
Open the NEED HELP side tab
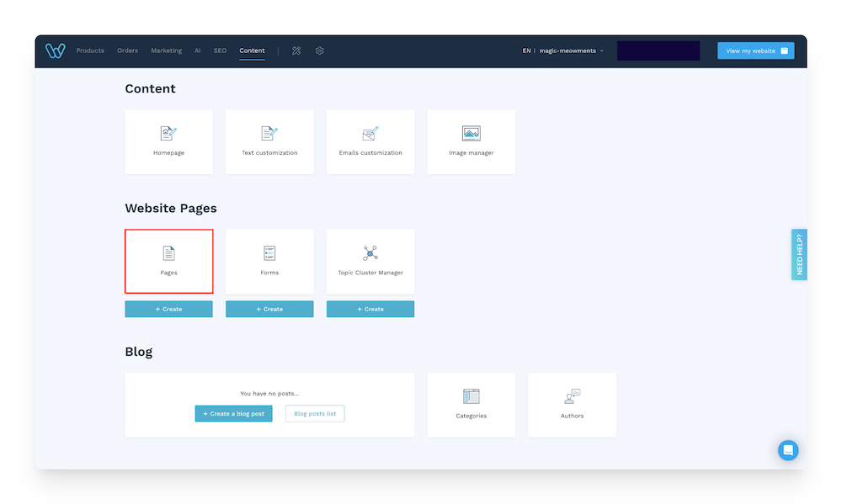coord(798,253)
